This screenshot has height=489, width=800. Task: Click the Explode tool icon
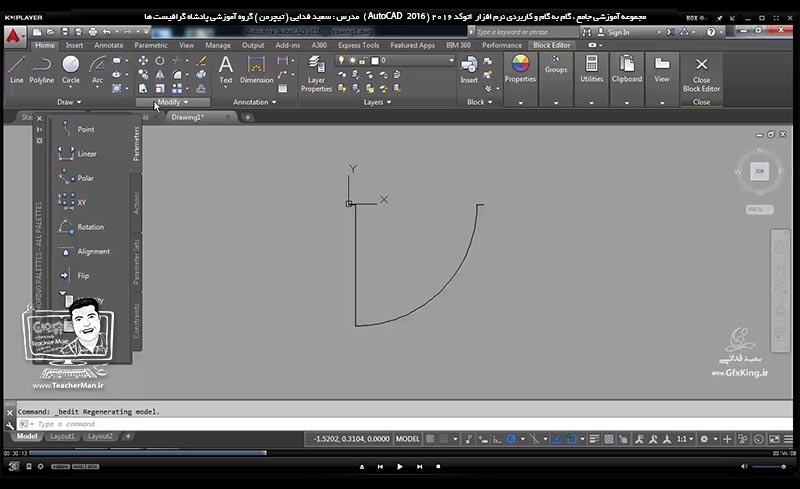click(x=202, y=75)
